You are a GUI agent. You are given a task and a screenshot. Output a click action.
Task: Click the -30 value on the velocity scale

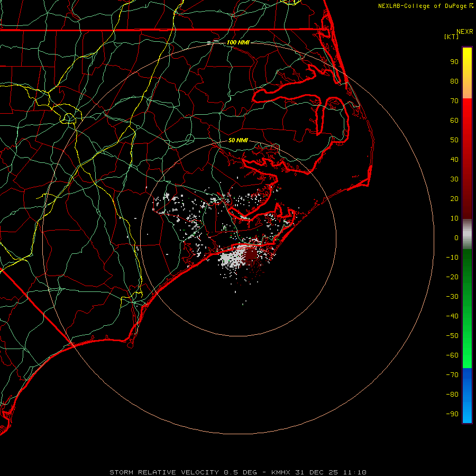click(452, 297)
